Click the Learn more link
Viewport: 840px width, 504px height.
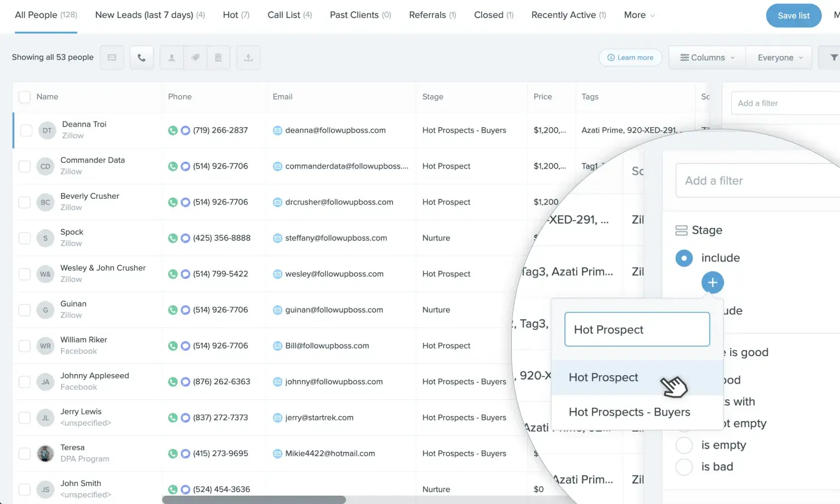pos(631,58)
